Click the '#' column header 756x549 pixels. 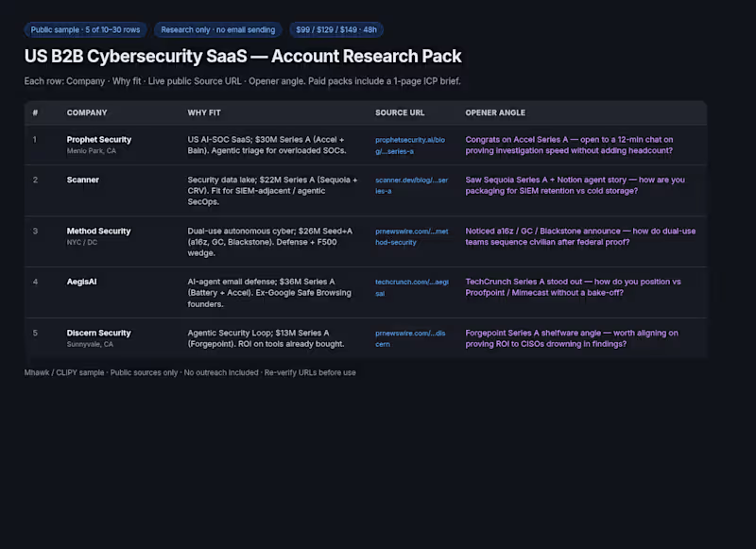click(35, 112)
